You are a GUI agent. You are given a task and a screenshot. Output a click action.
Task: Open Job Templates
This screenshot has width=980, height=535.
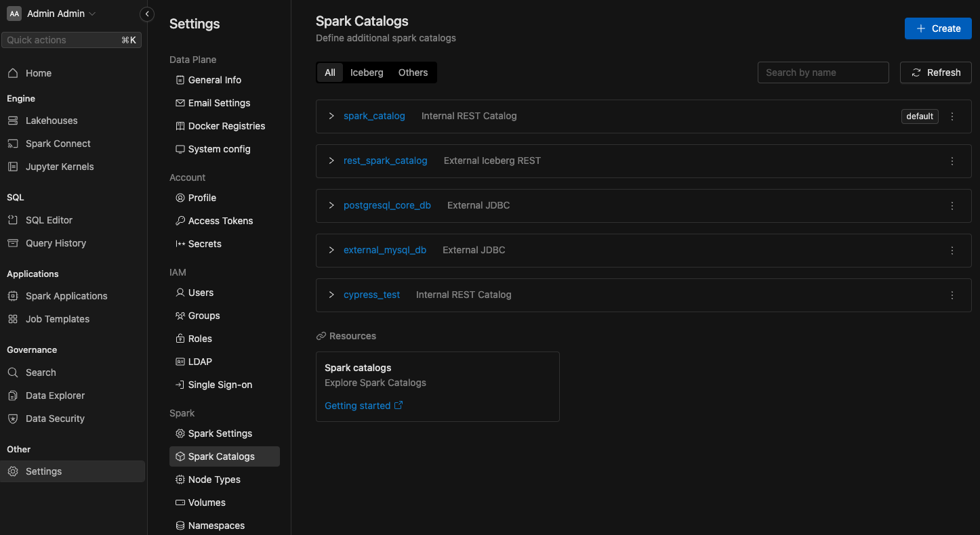tap(73, 319)
